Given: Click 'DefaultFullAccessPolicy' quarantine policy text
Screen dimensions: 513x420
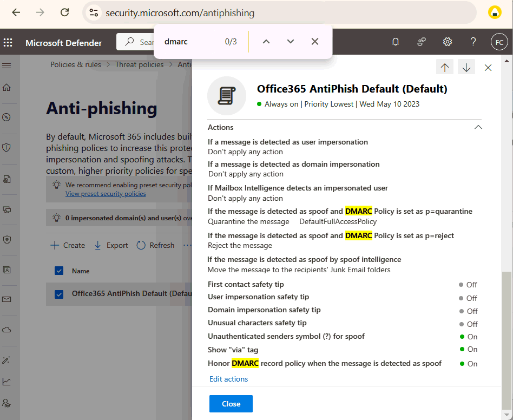Looking at the screenshot, I should 338,221.
